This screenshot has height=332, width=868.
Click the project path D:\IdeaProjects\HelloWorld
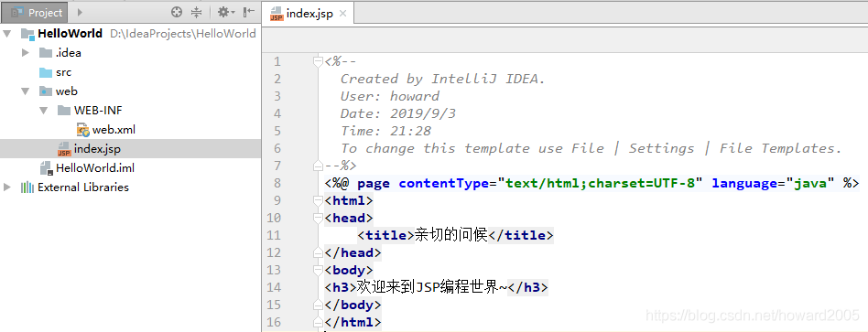183,34
